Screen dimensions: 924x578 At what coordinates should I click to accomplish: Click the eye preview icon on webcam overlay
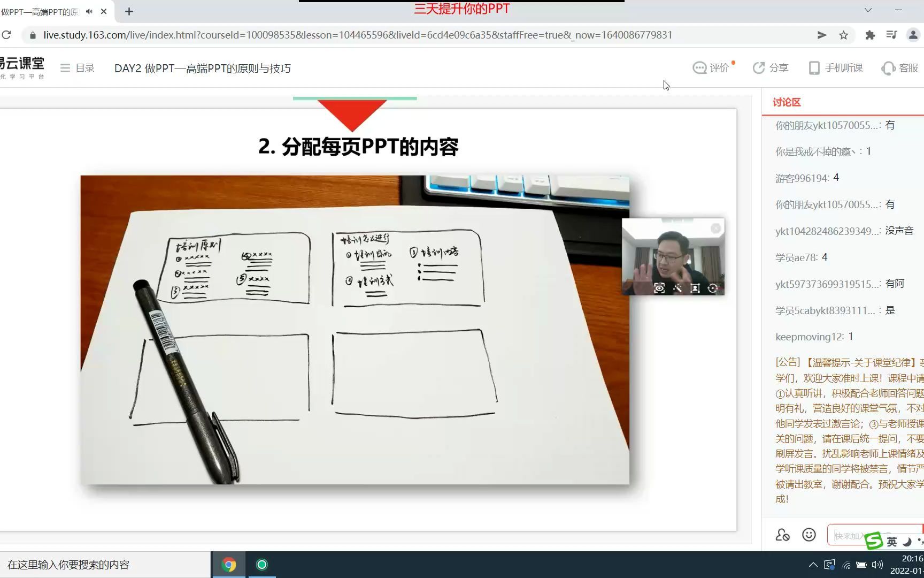coord(659,288)
